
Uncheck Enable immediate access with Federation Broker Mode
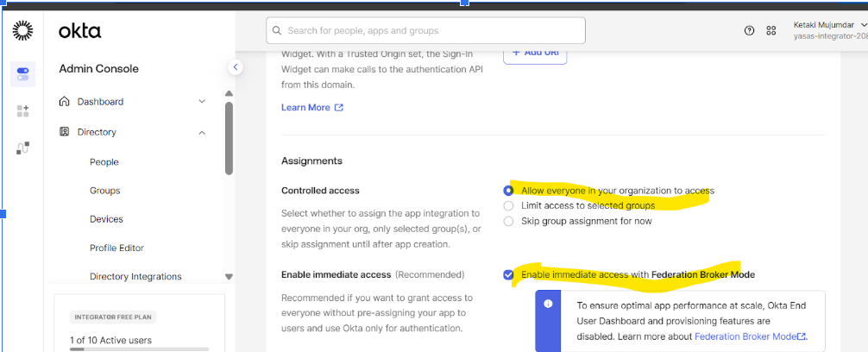point(509,274)
